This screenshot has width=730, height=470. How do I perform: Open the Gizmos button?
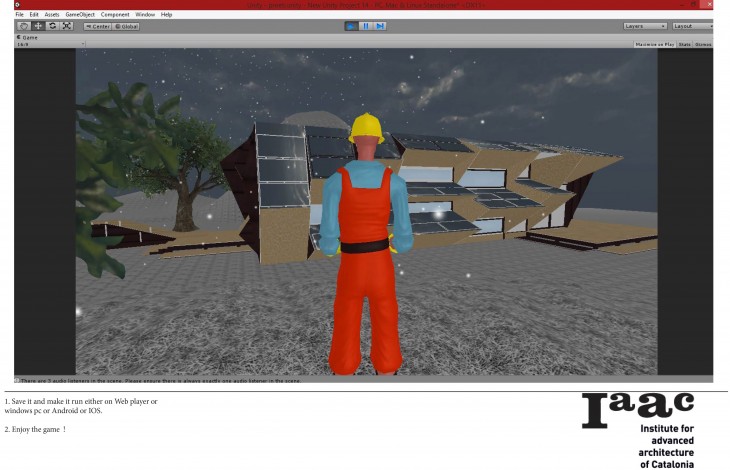pyautogui.click(x=703, y=44)
